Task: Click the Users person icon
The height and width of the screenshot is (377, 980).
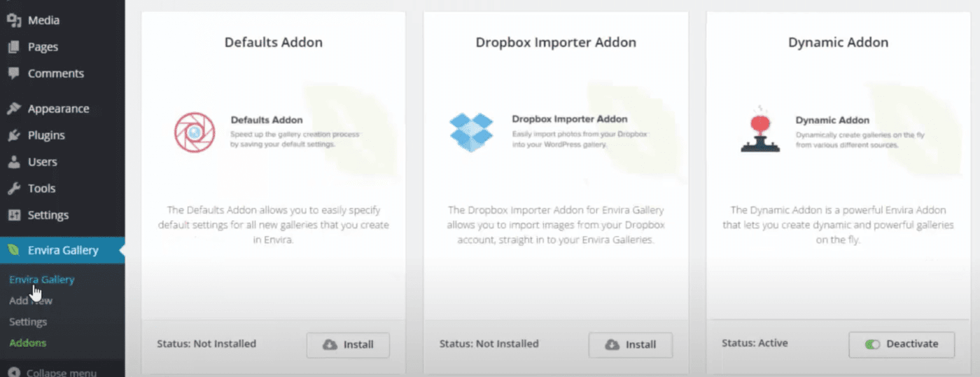Action: (13, 162)
